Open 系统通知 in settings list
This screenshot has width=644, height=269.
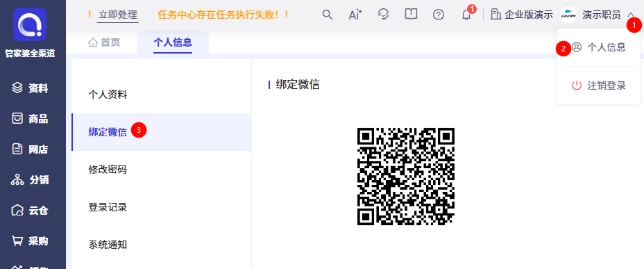162,245
